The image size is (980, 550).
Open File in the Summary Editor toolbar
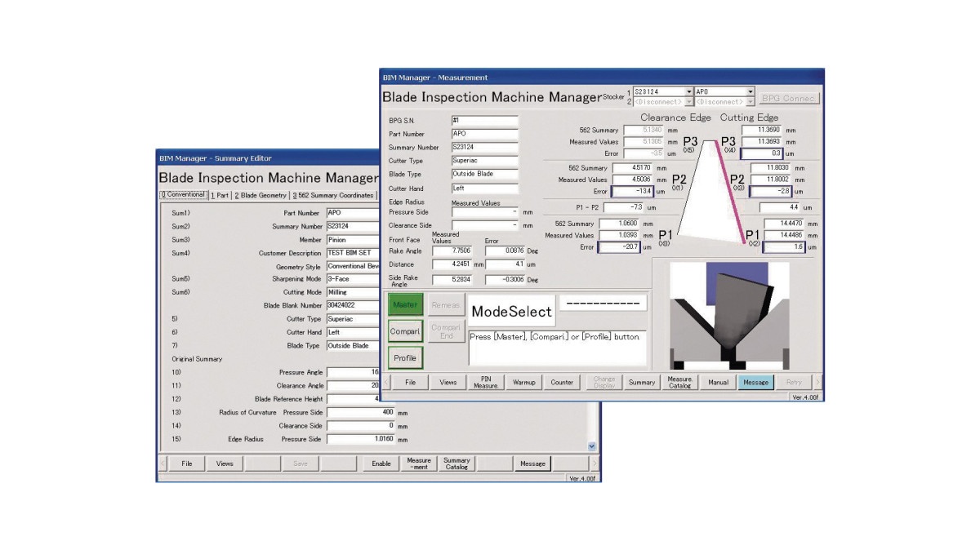(x=187, y=464)
